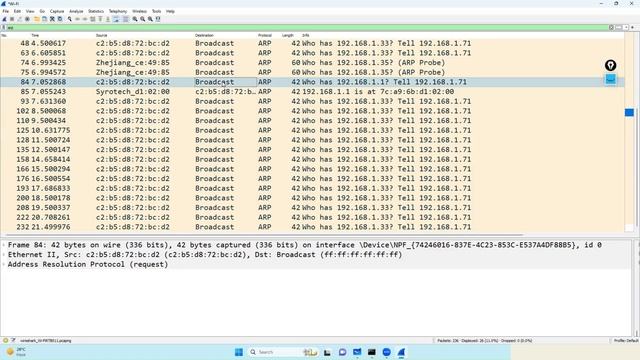Open the Help menu
The width and height of the screenshot is (640, 360).
click(170, 11)
